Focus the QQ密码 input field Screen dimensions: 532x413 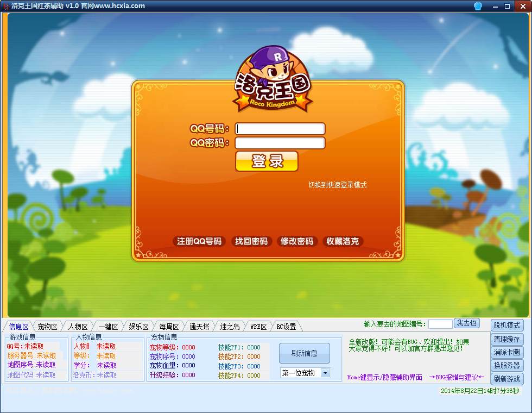280,142
